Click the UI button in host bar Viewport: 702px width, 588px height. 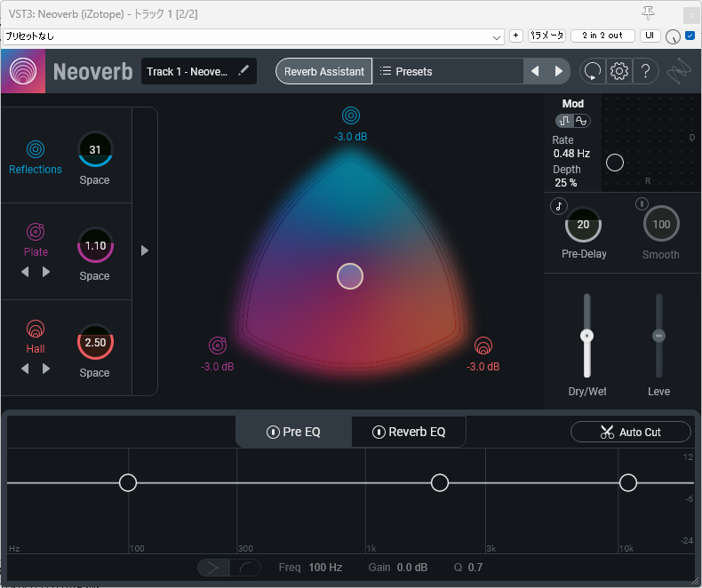click(x=650, y=36)
